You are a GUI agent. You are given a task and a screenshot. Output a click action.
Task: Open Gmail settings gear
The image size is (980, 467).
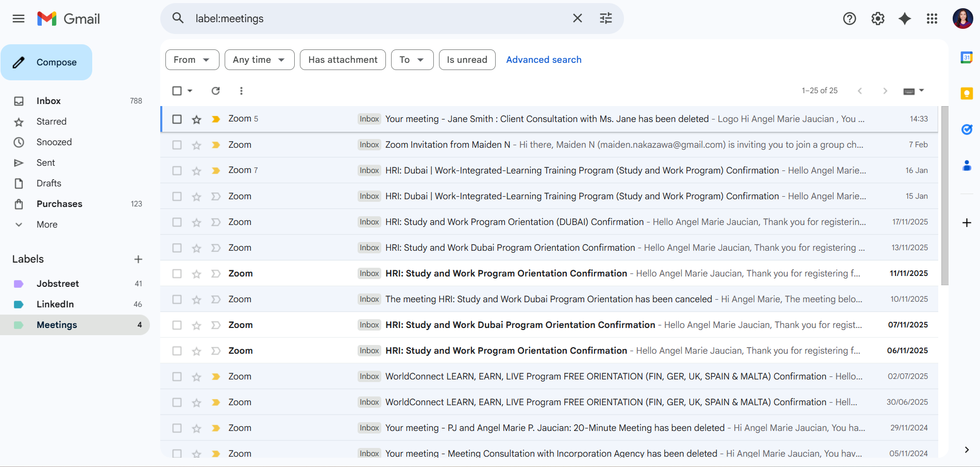(877, 19)
